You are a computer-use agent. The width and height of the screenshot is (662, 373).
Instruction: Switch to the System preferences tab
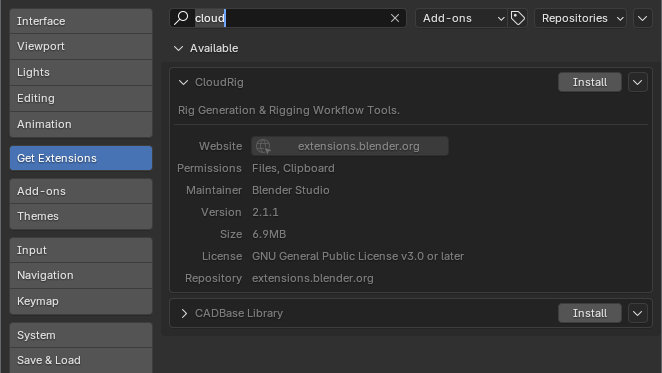click(x=81, y=335)
